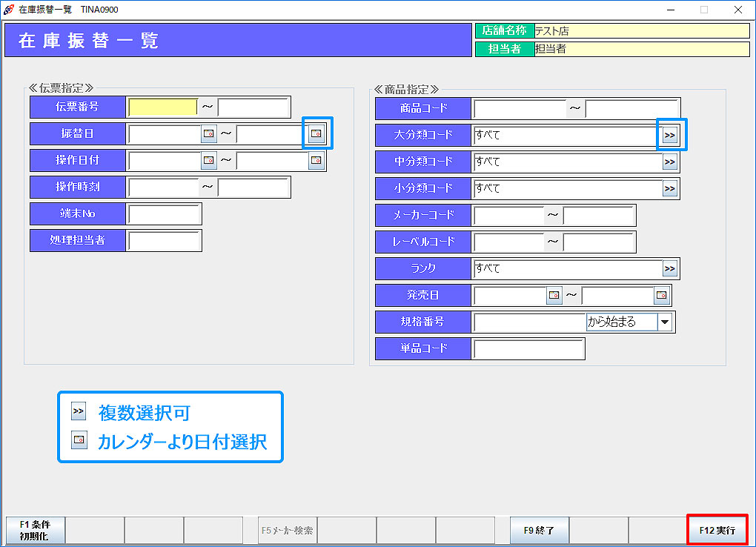
Task: Click into the 端末No input field
Action: point(165,214)
